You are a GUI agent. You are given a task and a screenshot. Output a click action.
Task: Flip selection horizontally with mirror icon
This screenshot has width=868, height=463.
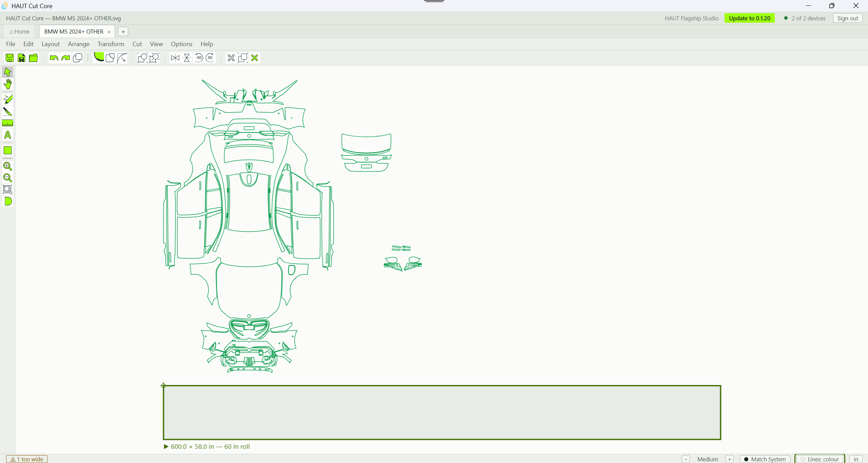pos(175,58)
